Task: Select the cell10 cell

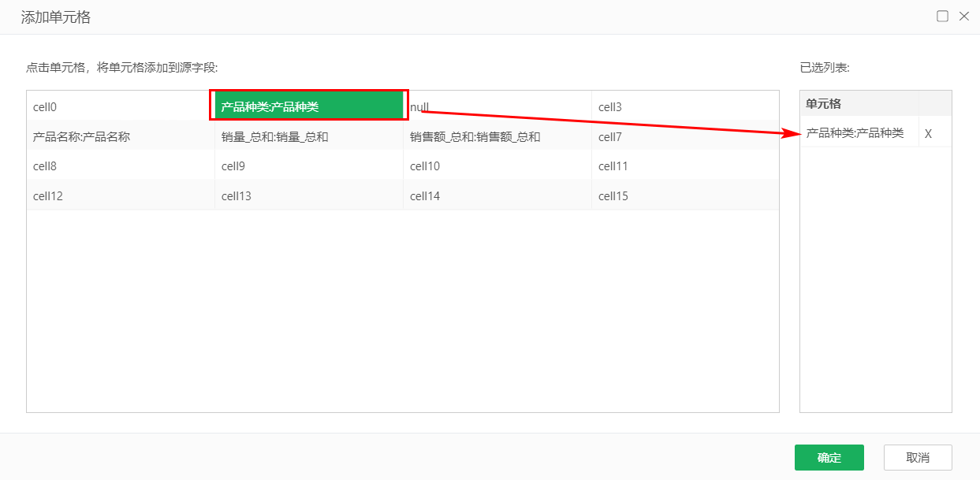Action: coord(497,166)
